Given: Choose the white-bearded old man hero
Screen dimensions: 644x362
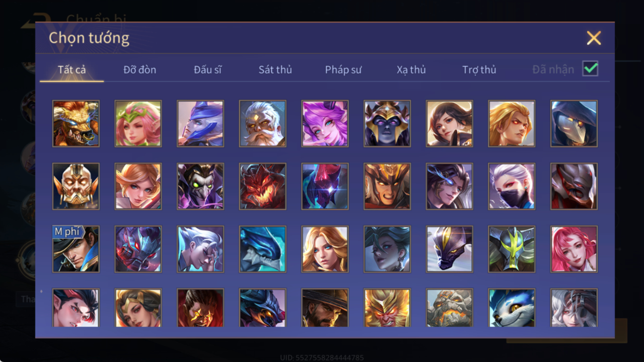Looking at the screenshot, I should 263,124.
